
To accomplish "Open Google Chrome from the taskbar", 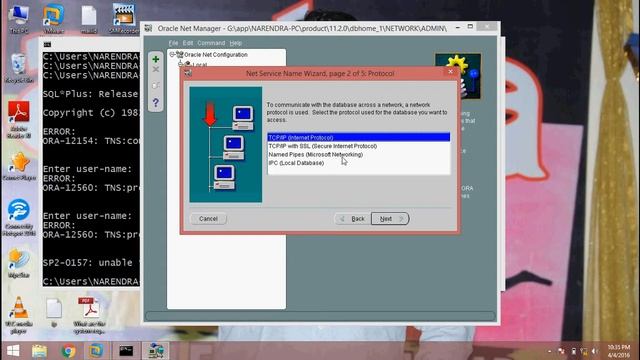I will [x=68, y=351].
